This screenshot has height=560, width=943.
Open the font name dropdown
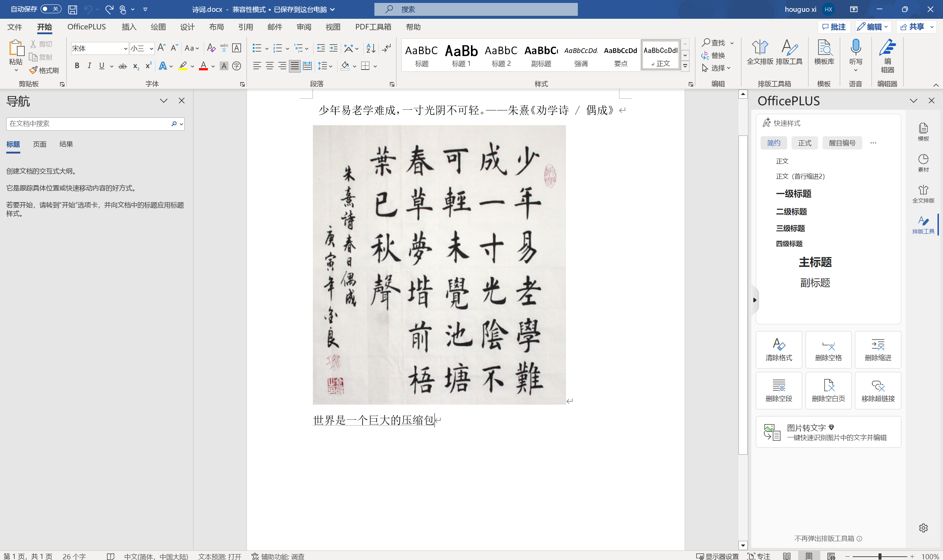coord(125,48)
